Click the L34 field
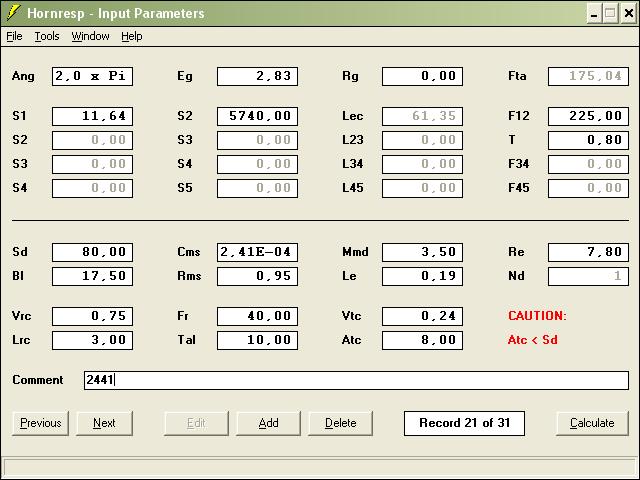The width and height of the screenshot is (640, 480). coord(422,164)
